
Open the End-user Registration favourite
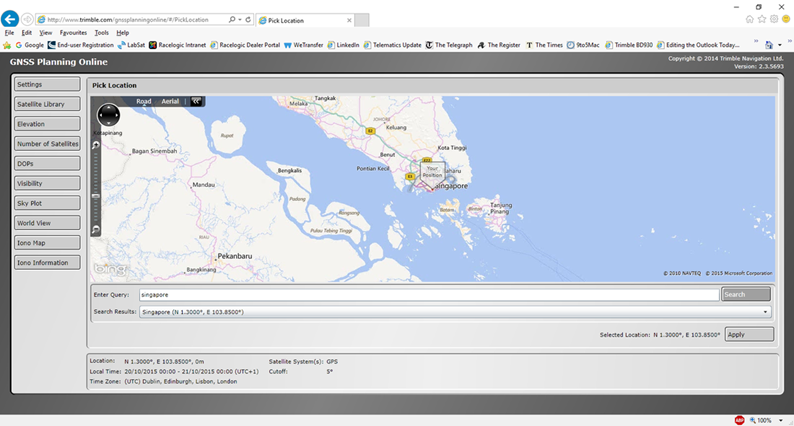[x=81, y=45]
